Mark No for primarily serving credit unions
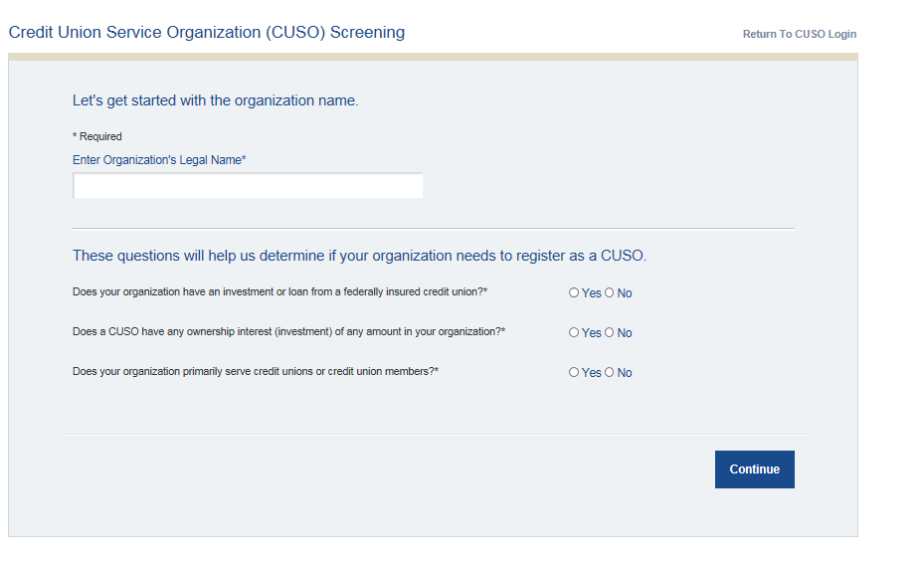 pos(610,373)
